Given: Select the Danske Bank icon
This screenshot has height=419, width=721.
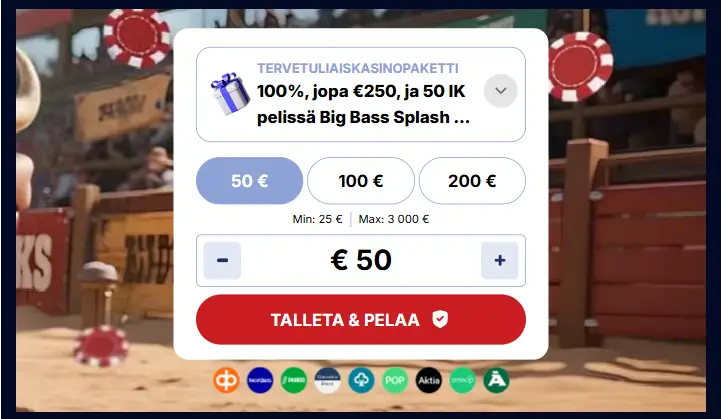Looking at the screenshot, I should click(x=327, y=380).
